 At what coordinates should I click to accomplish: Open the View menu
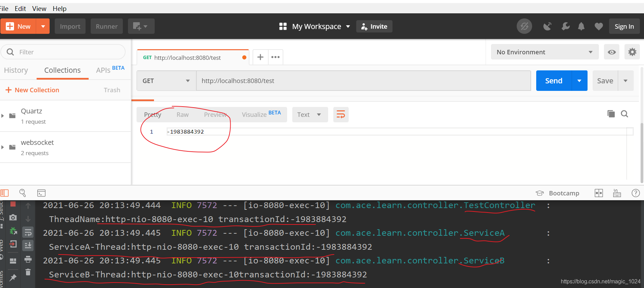(39, 9)
